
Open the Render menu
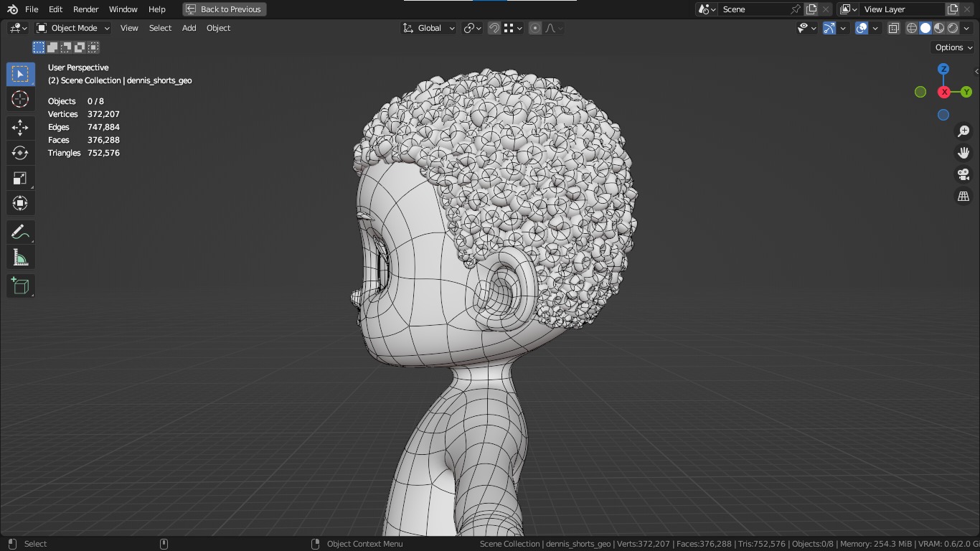coord(85,9)
